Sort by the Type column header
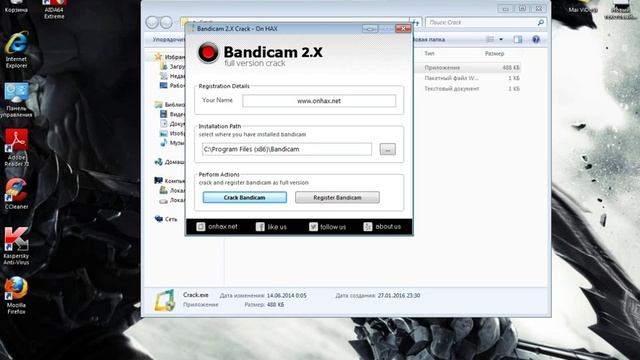640x360 pixels. point(429,53)
